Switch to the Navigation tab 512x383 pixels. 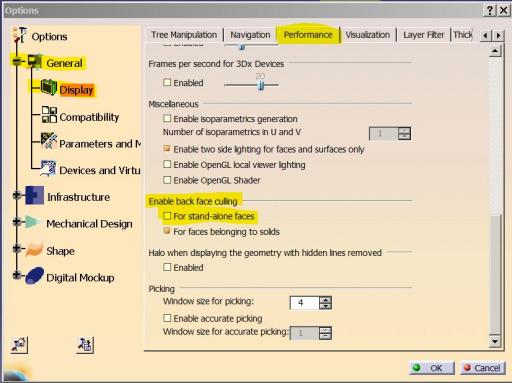[250, 35]
